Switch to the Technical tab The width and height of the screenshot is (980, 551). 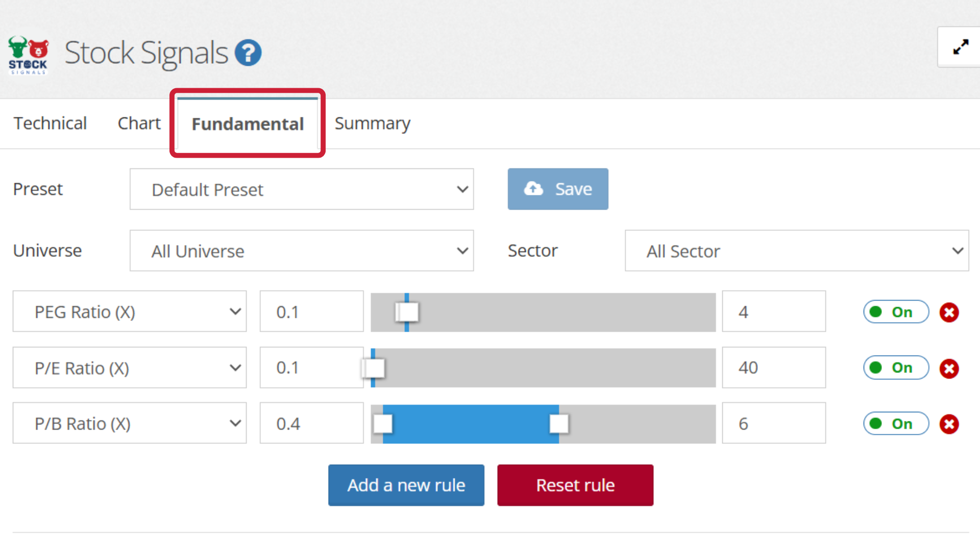click(50, 123)
